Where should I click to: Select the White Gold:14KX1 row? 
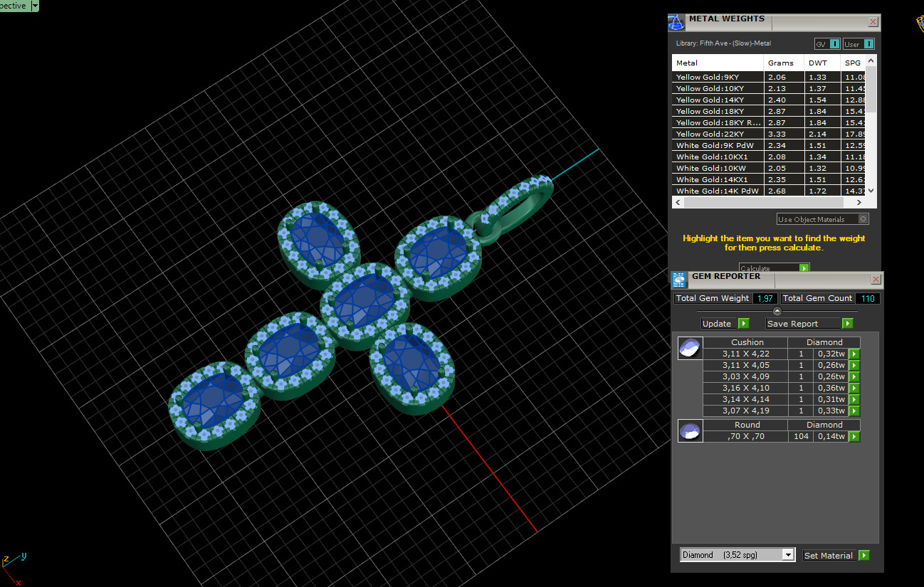770,179
